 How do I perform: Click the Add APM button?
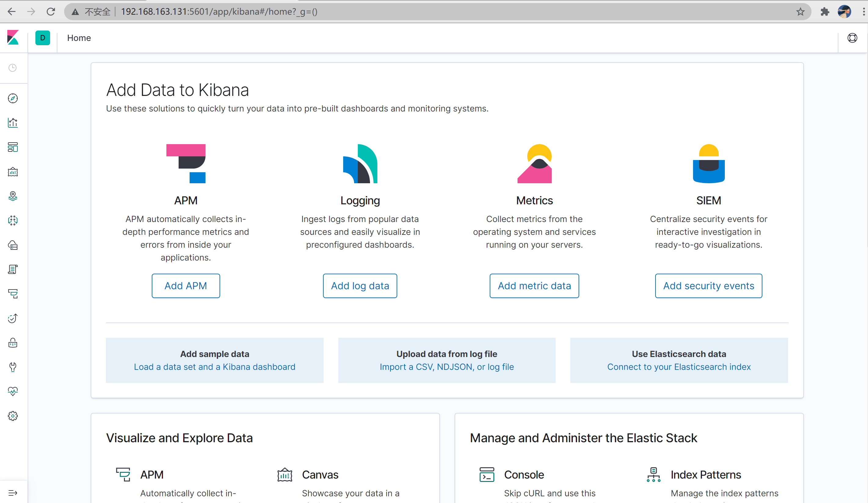[x=186, y=286]
